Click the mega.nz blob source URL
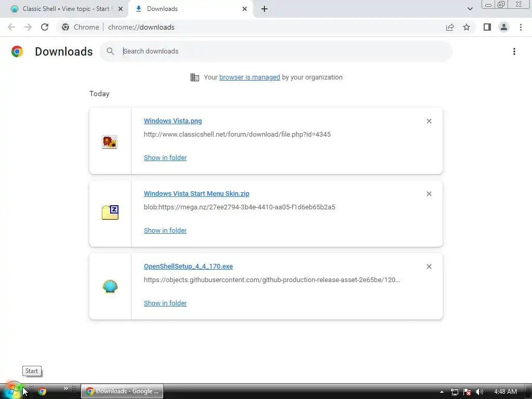This screenshot has width=532, height=399. click(240, 207)
